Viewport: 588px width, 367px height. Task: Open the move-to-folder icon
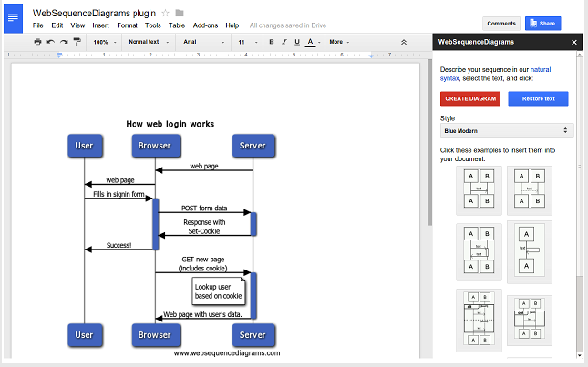point(180,13)
